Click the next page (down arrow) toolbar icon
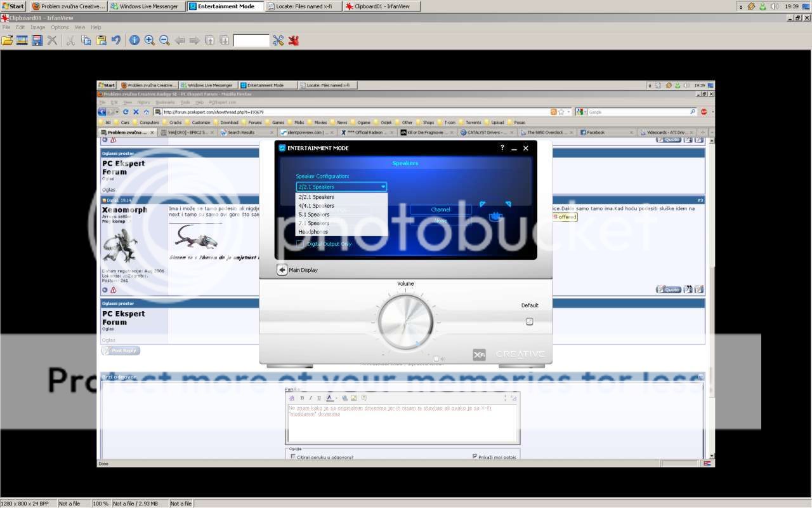812x508 pixels. pos(225,40)
